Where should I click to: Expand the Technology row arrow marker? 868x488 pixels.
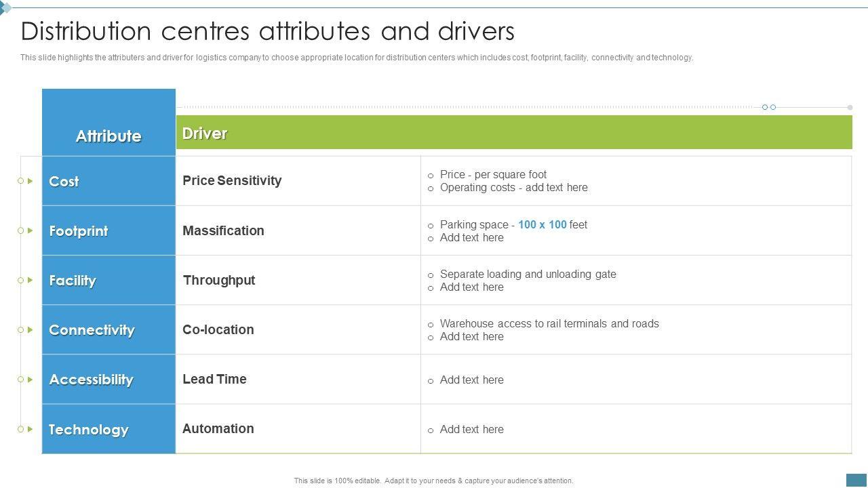(x=31, y=429)
